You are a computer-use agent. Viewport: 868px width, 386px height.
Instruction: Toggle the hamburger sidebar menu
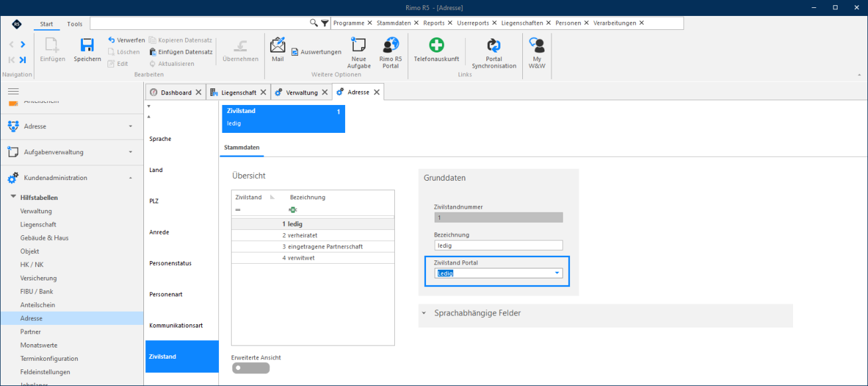13,92
